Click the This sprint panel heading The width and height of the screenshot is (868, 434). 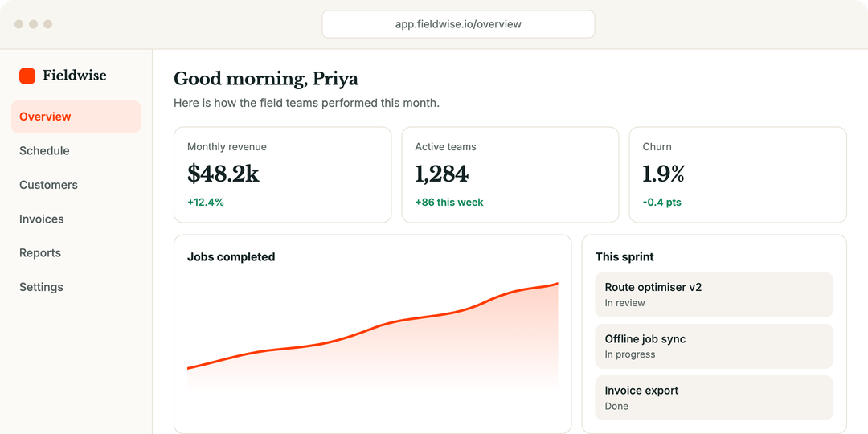624,257
